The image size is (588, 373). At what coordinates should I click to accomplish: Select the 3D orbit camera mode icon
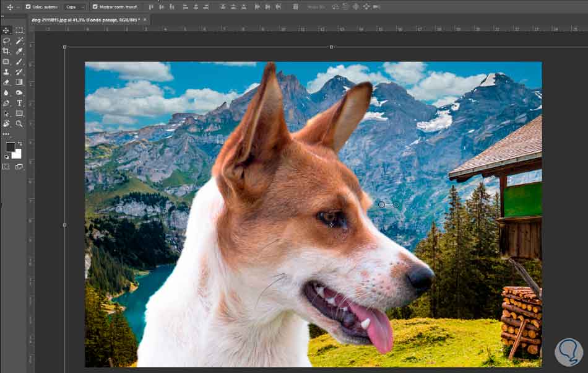click(x=335, y=7)
